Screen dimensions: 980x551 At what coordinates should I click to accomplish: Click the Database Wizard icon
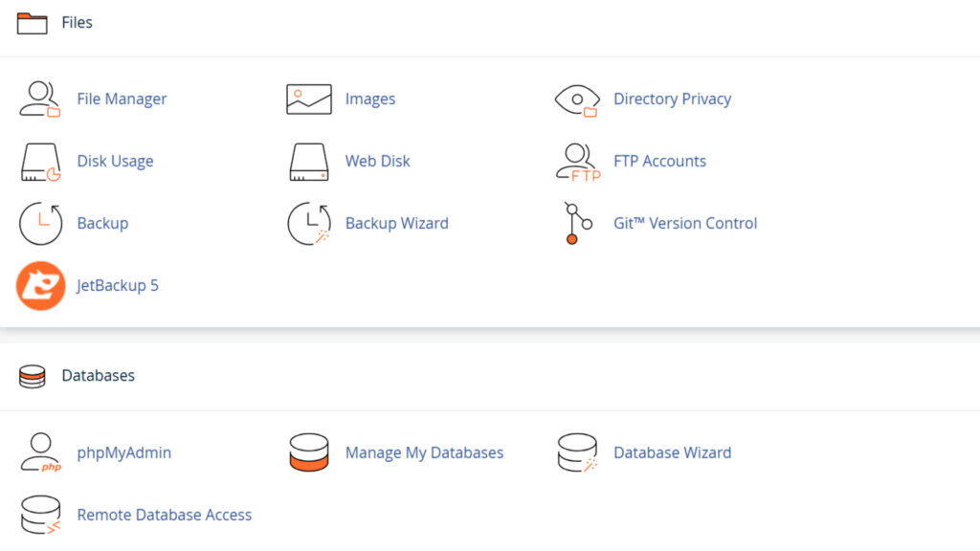(577, 453)
